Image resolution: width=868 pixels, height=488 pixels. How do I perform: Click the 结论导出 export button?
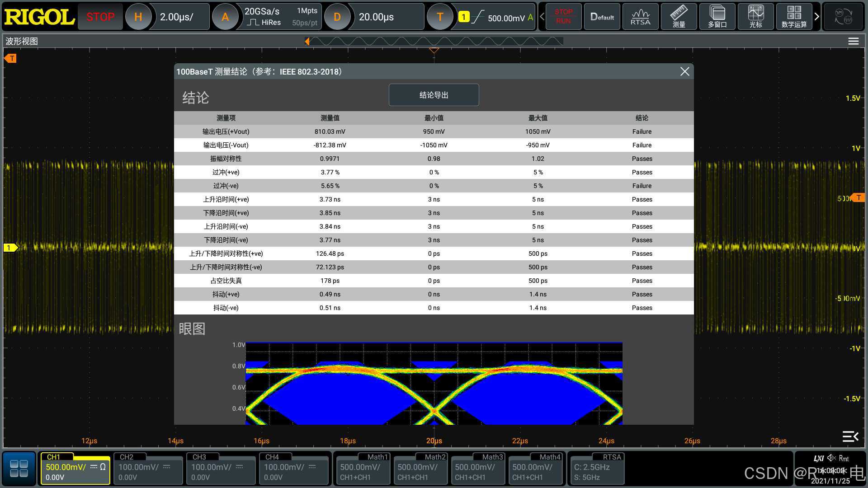pos(434,95)
